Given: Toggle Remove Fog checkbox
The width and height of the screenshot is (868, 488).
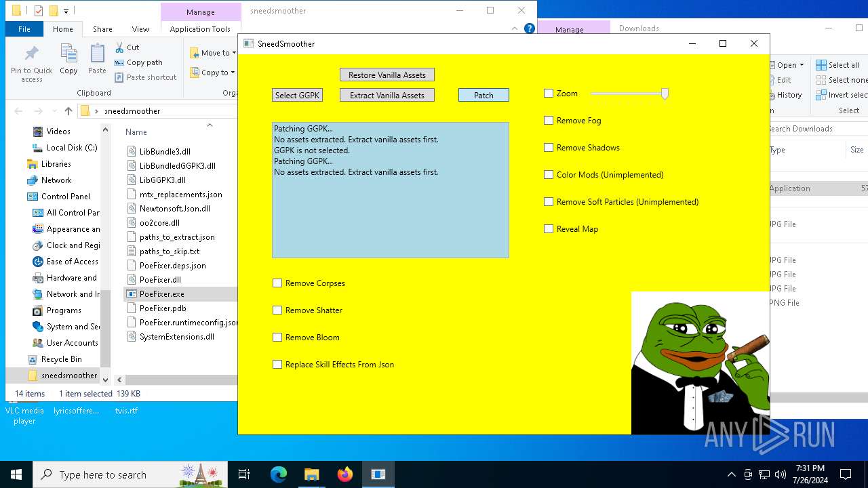Looking at the screenshot, I should tap(549, 121).
